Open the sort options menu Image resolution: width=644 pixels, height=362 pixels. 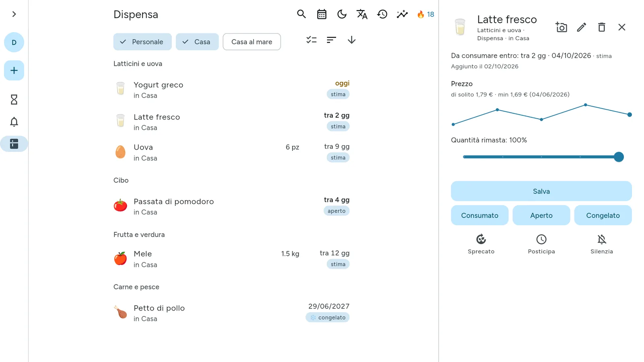331,40
